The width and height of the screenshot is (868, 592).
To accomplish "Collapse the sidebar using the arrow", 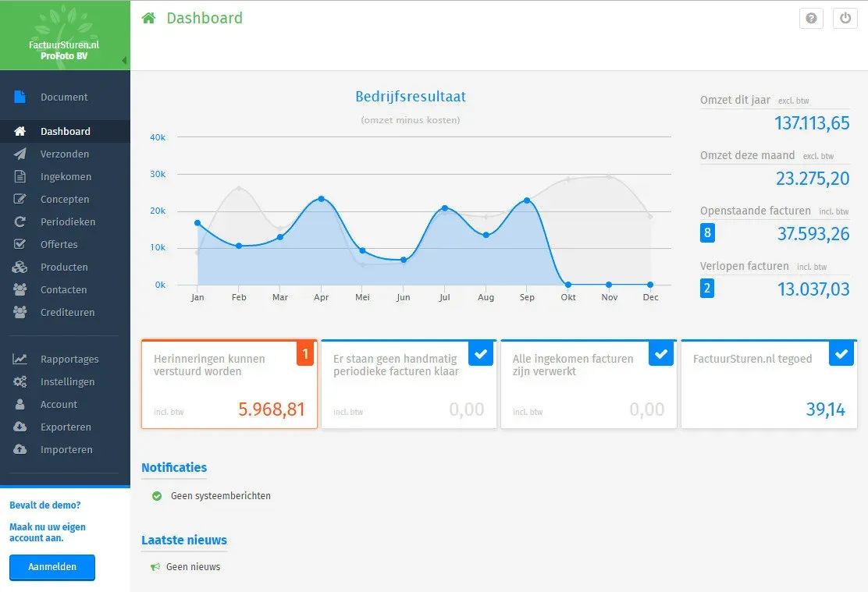I will coord(124,61).
